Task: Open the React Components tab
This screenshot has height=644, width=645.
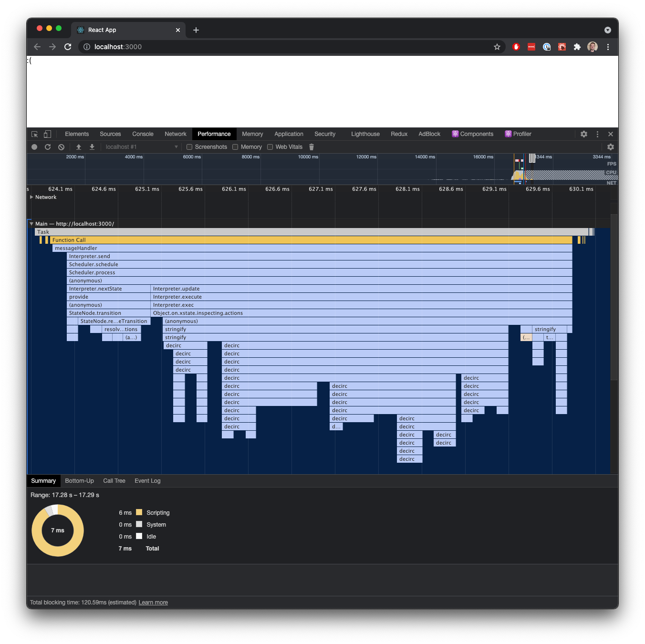Action: click(473, 134)
